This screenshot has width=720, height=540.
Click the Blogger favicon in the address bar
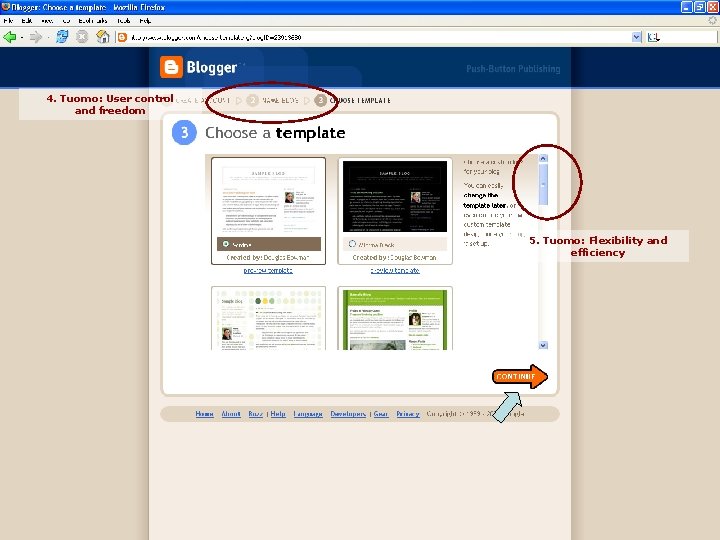[x=122, y=38]
